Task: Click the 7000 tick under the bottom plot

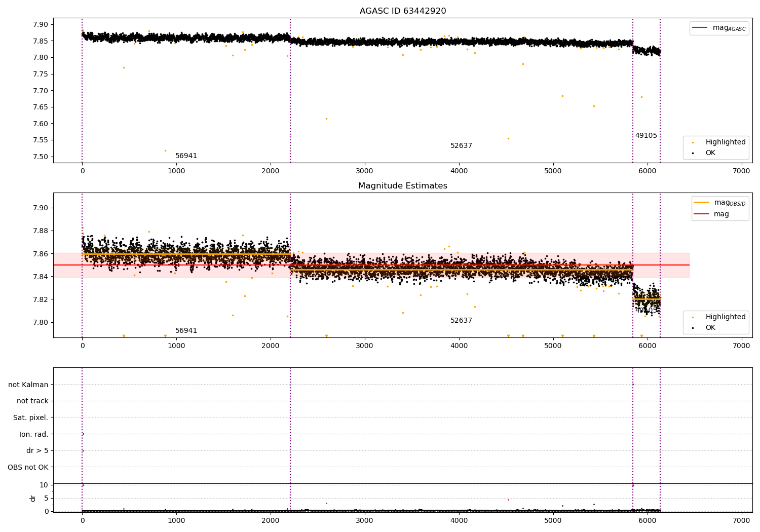Action: click(x=742, y=521)
